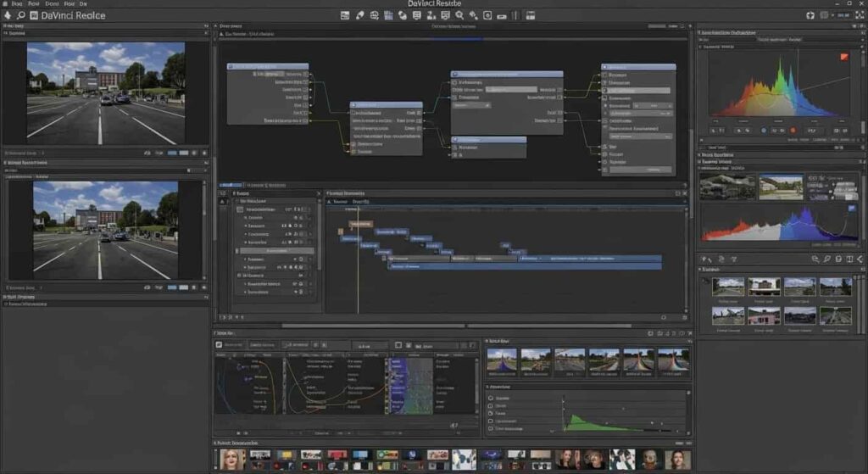The width and height of the screenshot is (868, 474).
Task: Toggle the top checkbox in the upper middle node
Action: pyautogui.click(x=454, y=82)
